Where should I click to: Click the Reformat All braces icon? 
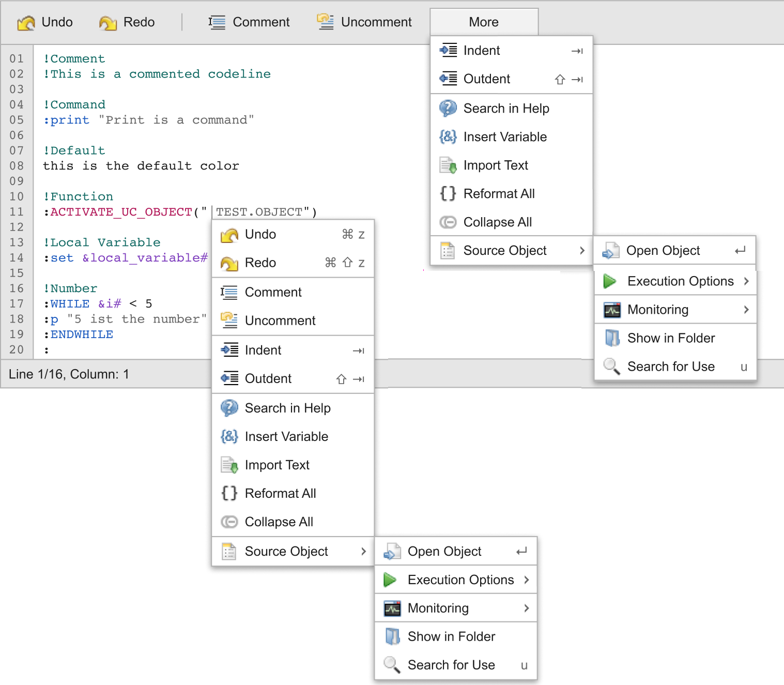click(229, 493)
